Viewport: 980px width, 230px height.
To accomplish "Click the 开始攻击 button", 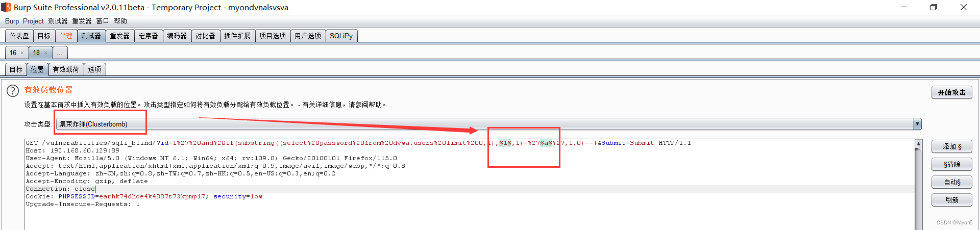I will tap(951, 92).
